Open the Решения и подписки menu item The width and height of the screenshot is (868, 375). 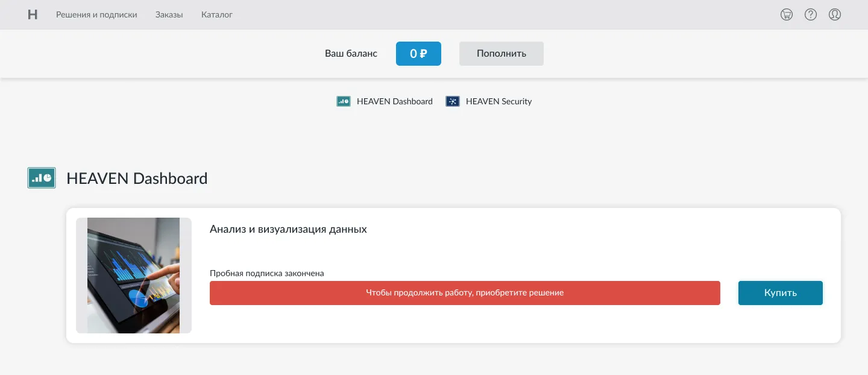[96, 14]
